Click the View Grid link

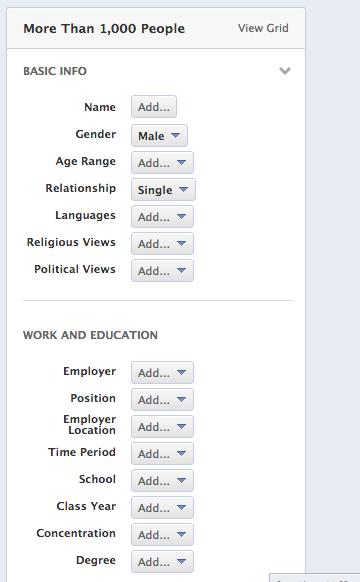[263, 28]
